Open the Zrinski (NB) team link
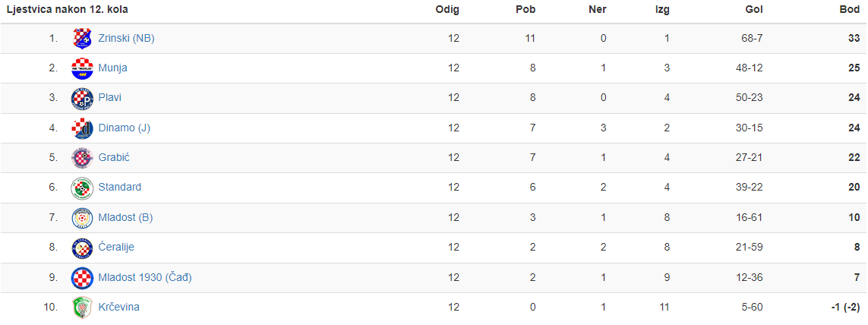Image resolution: width=868 pixels, height=325 pixels. (x=126, y=38)
